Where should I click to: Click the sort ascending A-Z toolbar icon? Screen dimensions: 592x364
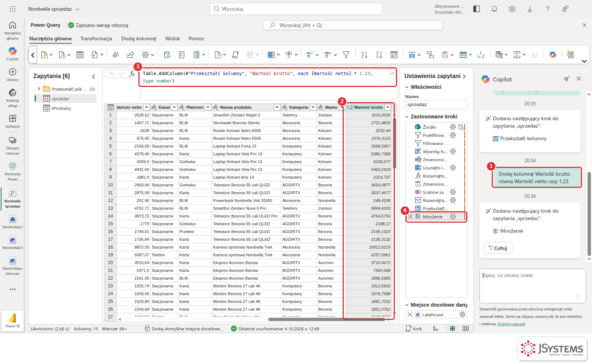click(364, 55)
